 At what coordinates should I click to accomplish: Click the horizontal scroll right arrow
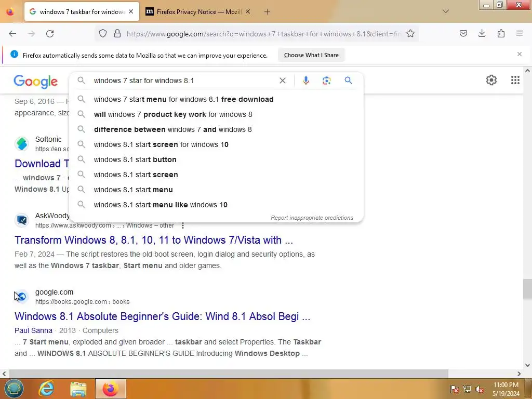pos(519,374)
